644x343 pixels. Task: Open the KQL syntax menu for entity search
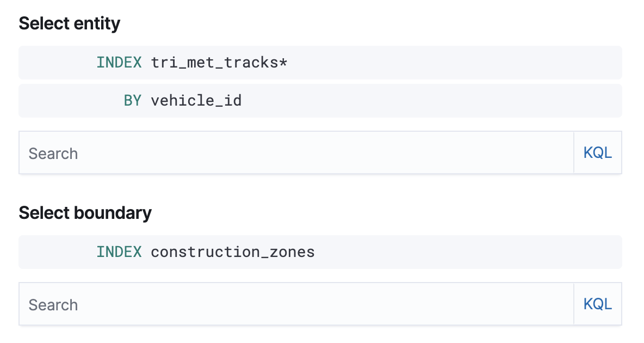[x=597, y=152]
